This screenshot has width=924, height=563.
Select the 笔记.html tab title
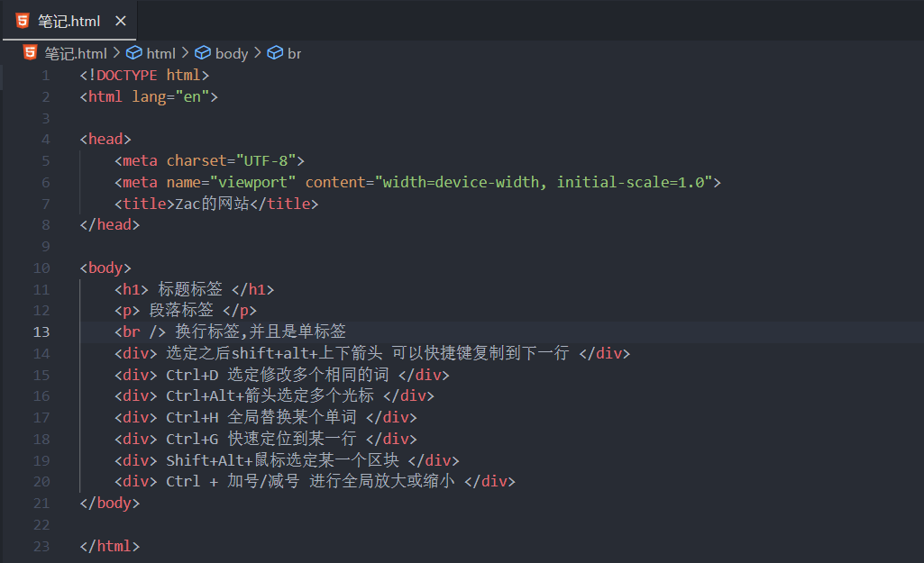click(x=69, y=21)
